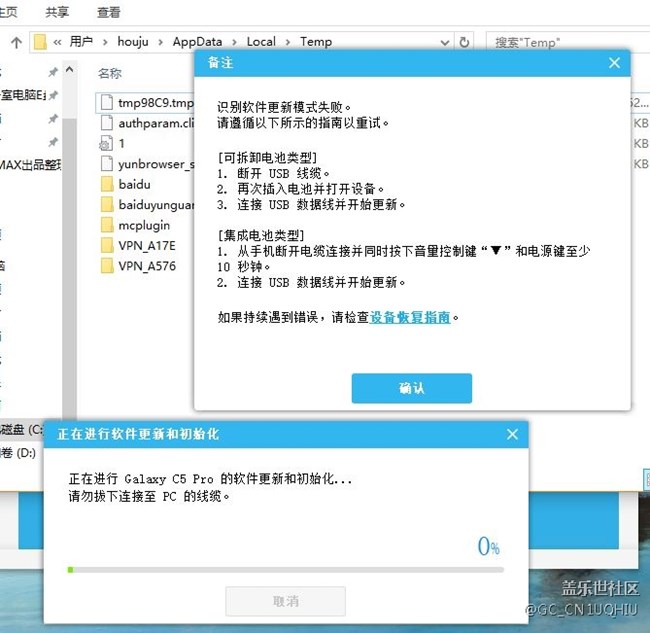This screenshot has height=633, width=650.
Task: Close the 正在进行软件更新和初始化 dialog
Action: tap(512, 434)
